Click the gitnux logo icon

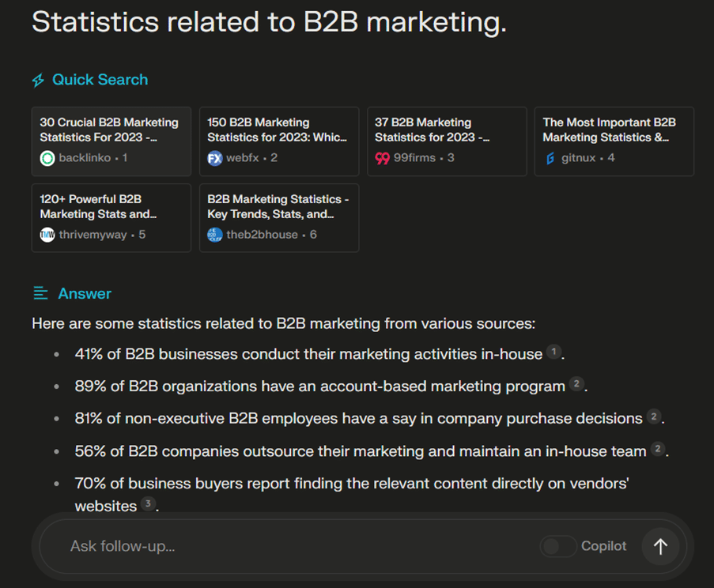[x=550, y=158]
